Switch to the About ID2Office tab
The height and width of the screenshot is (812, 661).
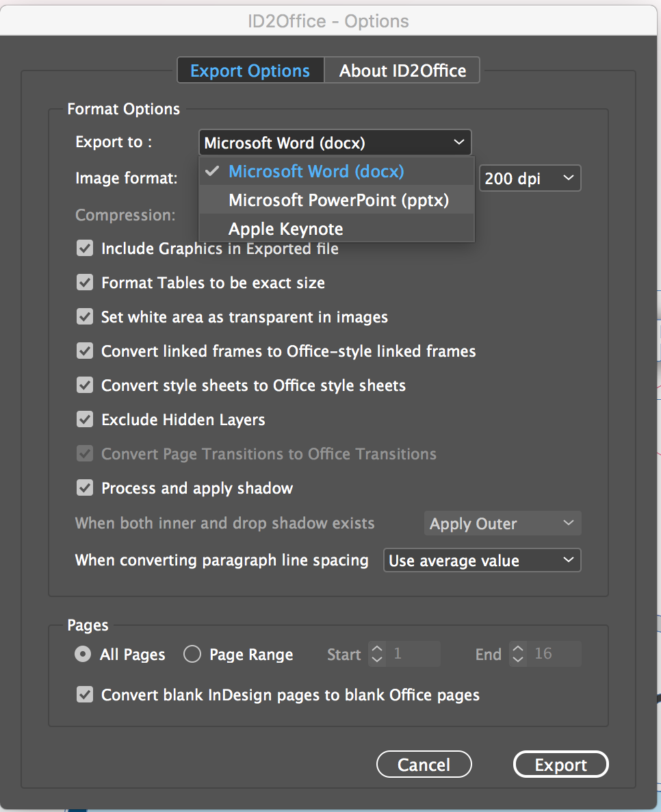pyautogui.click(x=402, y=71)
